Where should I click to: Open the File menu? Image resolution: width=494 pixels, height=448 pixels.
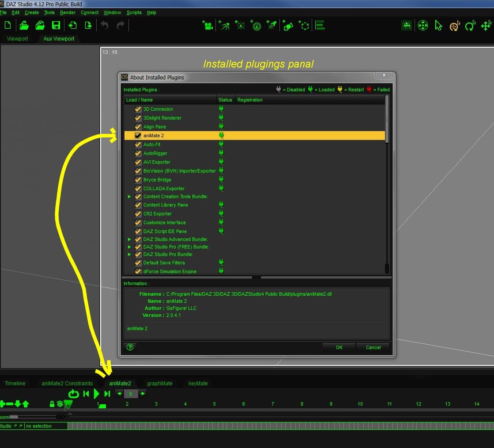(x=3, y=13)
